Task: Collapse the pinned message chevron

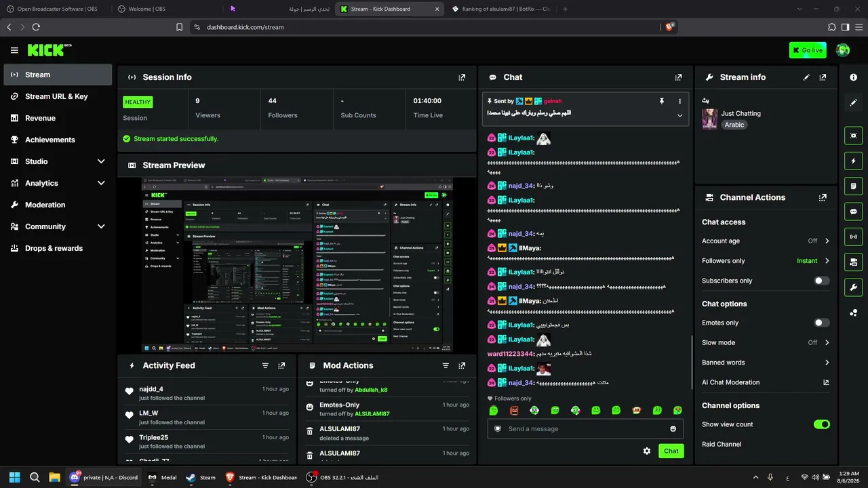Action: 679,115
